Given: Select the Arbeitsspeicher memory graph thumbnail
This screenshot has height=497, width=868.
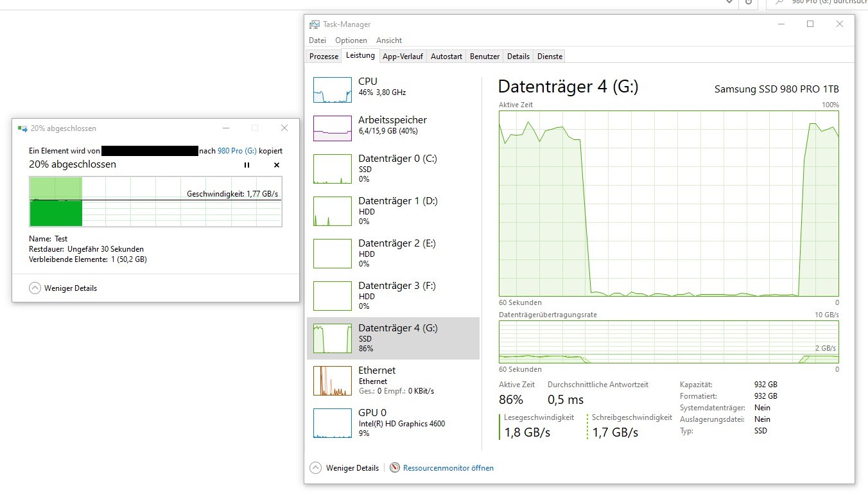Looking at the screenshot, I should [332, 128].
